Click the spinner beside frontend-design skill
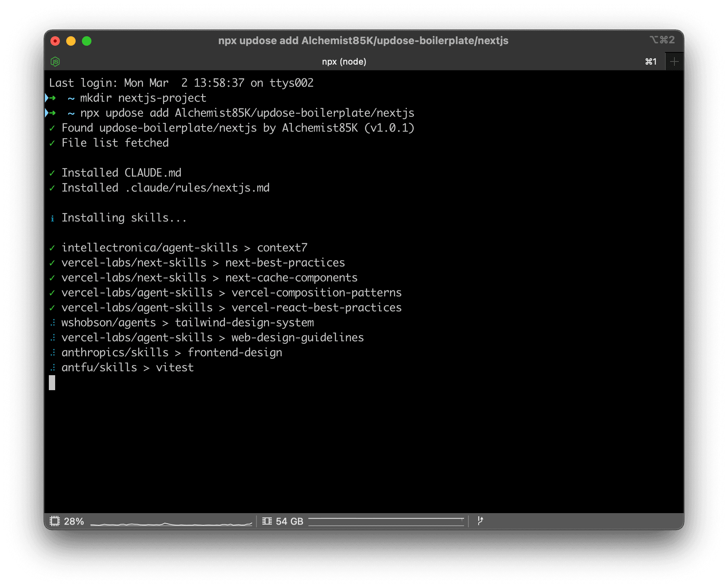This screenshot has width=728, height=588. pos(53,352)
